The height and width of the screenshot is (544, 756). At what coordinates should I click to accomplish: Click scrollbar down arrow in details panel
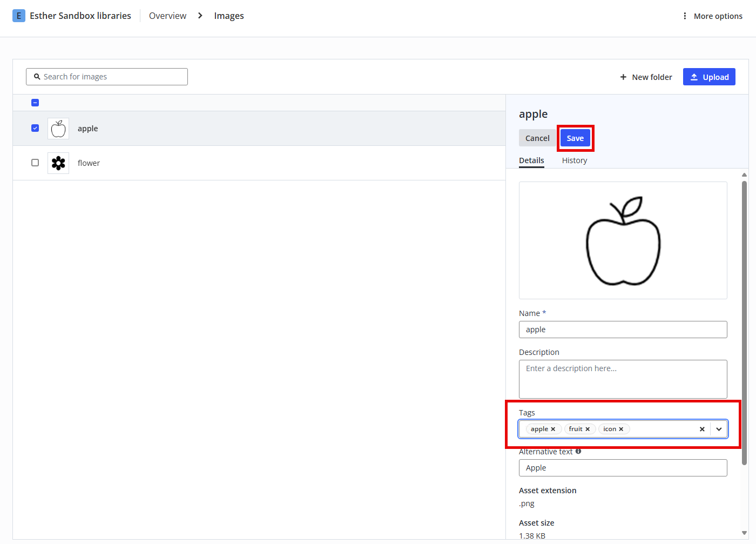(744, 533)
